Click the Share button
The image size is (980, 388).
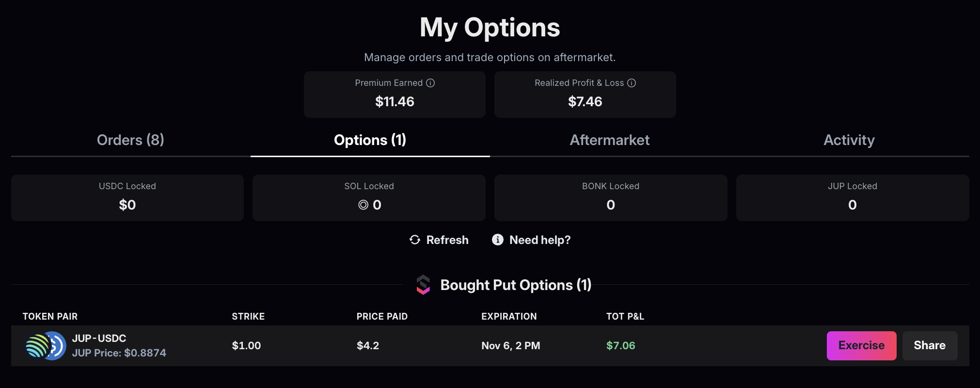click(x=929, y=345)
